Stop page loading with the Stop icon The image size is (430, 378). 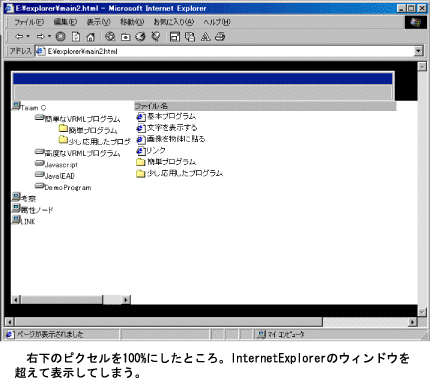(60, 37)
